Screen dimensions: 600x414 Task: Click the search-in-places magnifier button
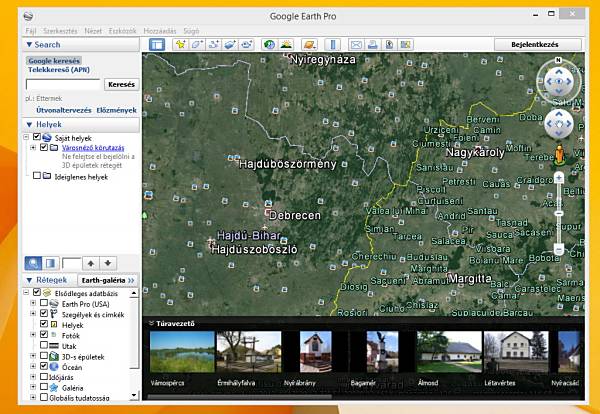point(33,263)
